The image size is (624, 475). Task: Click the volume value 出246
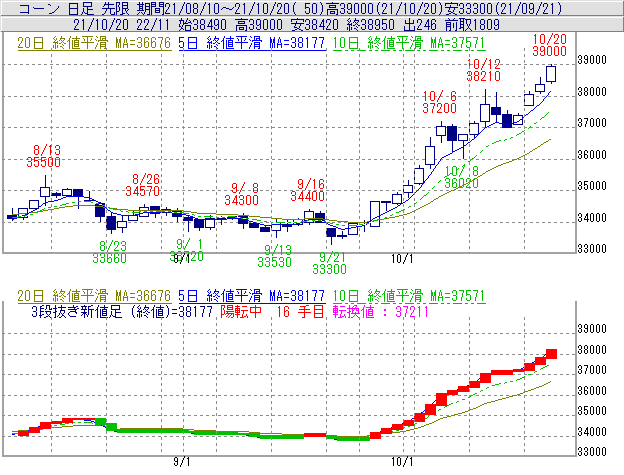pos(420,25)
